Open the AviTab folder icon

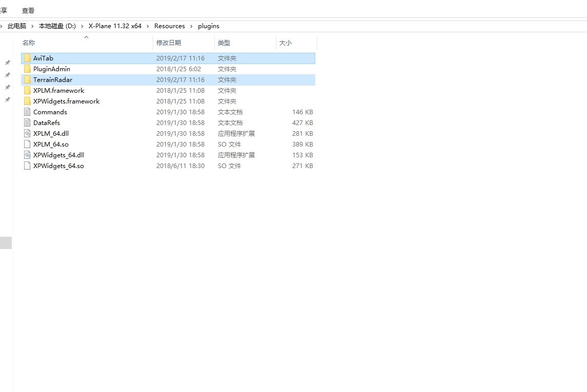(27, 58)
